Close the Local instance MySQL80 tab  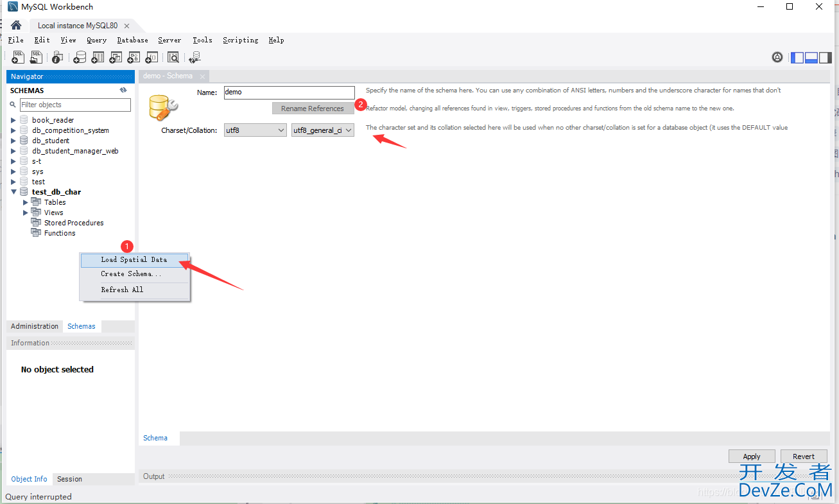pos(126,26)
